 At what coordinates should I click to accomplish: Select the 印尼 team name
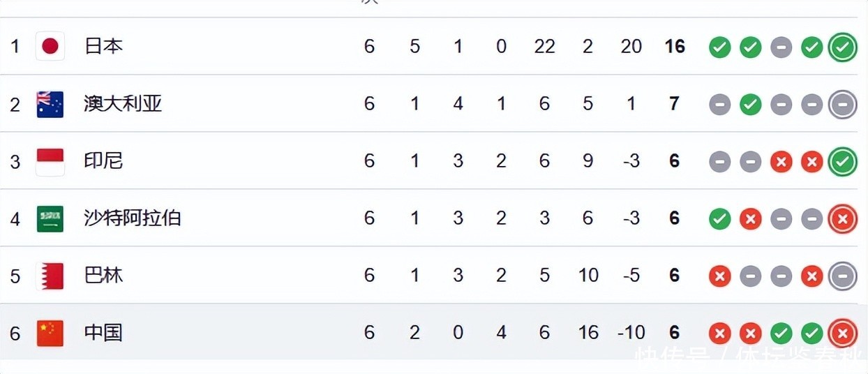103,161
